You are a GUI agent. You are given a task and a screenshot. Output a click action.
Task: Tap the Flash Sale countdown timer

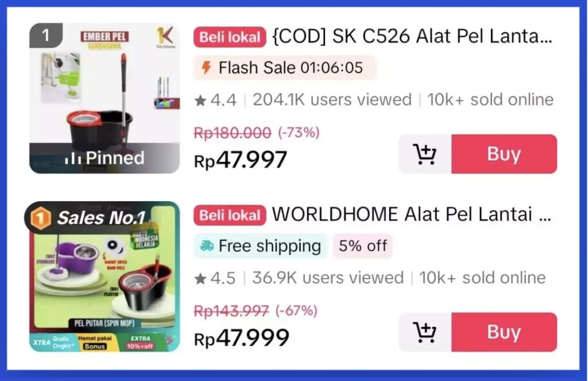(332, 68)
